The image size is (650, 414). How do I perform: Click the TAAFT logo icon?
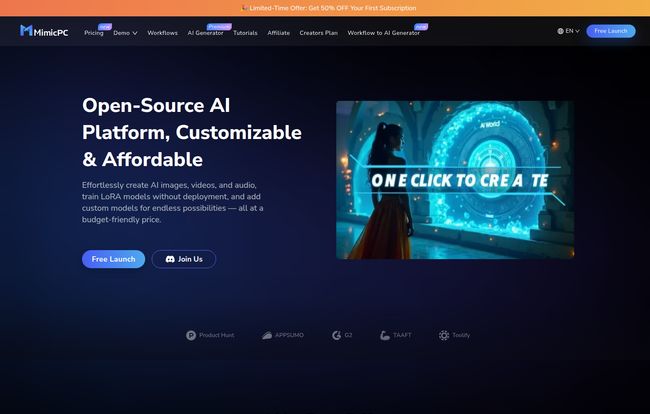coord(385,335)
